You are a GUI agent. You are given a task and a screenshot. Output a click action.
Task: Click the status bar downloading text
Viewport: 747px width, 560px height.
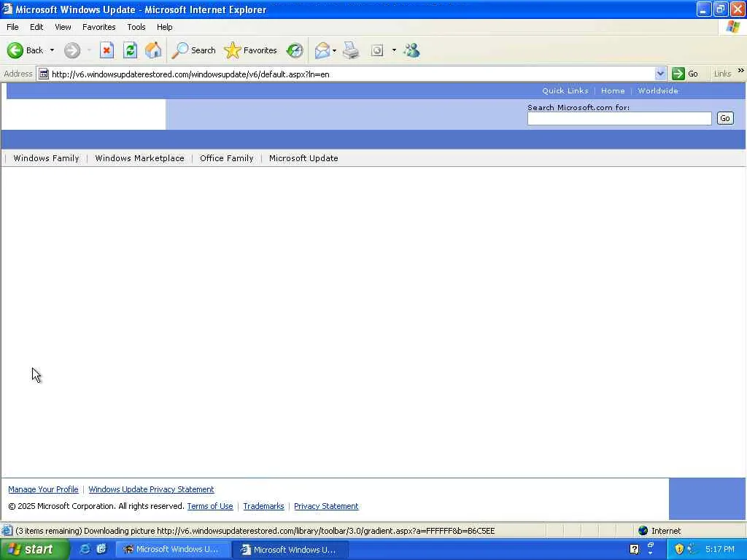pos(255,531)
